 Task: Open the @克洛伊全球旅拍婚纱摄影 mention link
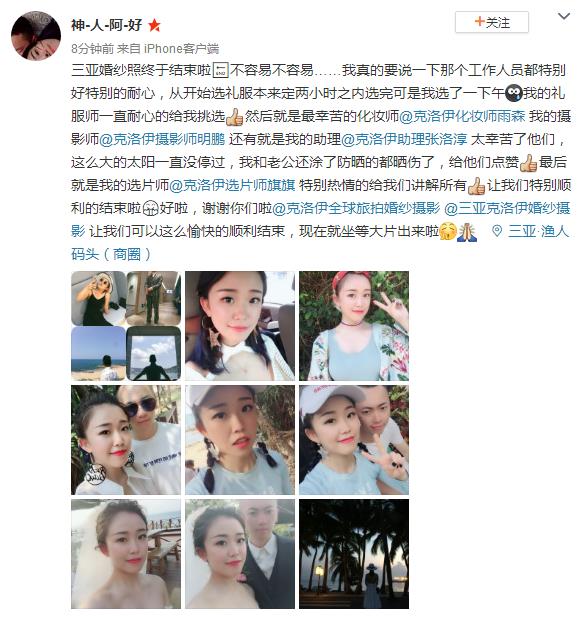click(x=356, y=208)
